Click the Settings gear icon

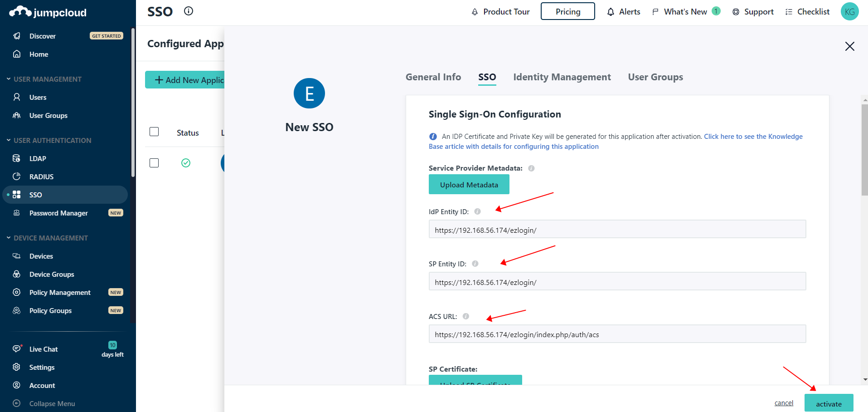pos(17,367)
